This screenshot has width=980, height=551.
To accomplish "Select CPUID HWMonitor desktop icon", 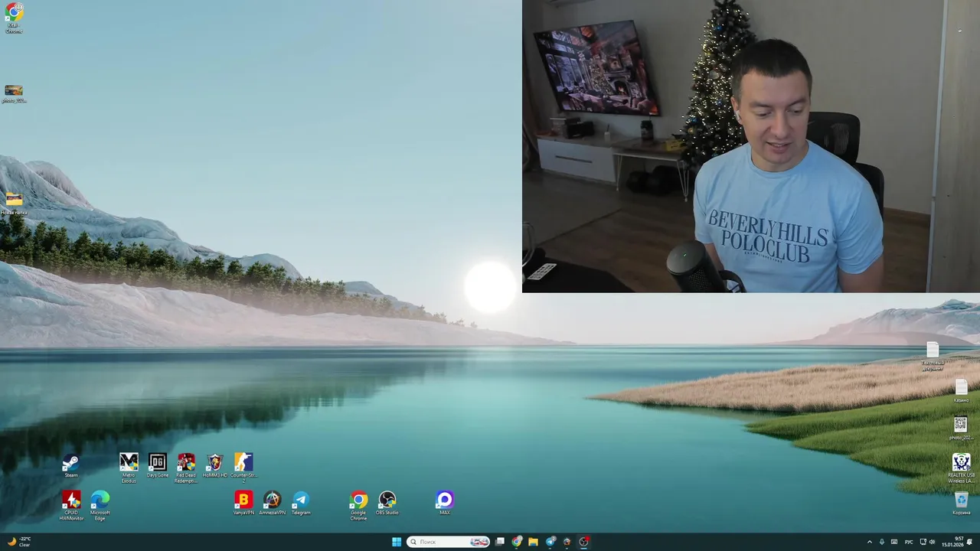I will tap(71, 505).
